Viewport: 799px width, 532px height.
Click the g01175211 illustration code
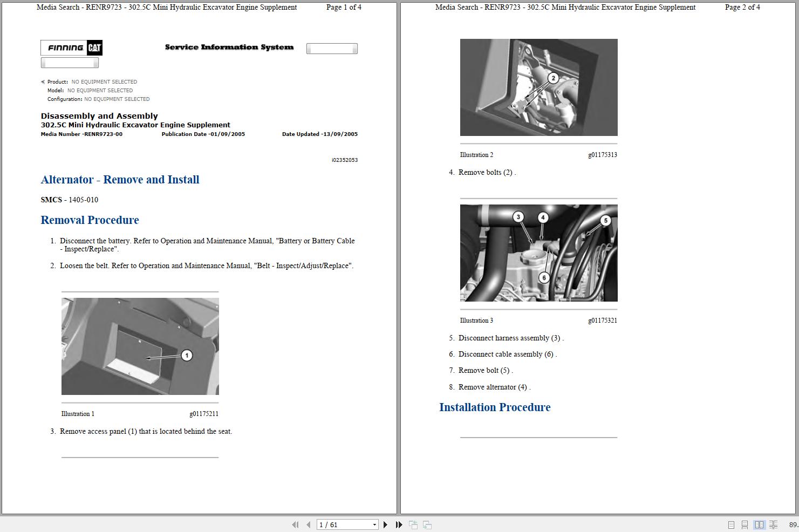[x=204, y=414]
